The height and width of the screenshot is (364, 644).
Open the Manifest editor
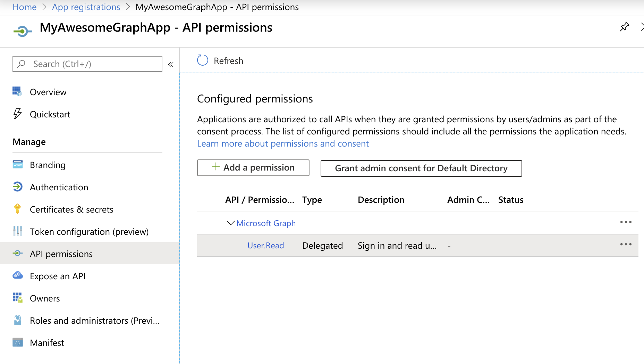pyautogui.click(x=47, y=342)
